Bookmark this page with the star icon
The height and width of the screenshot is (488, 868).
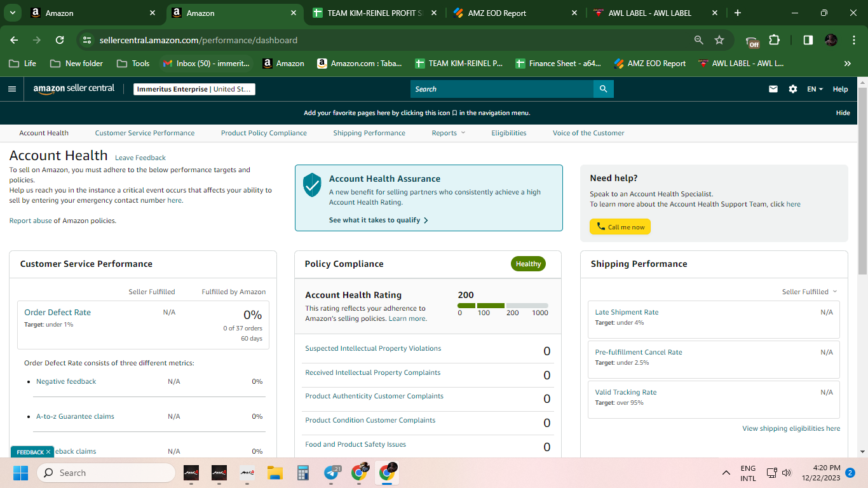pos(719,40)
